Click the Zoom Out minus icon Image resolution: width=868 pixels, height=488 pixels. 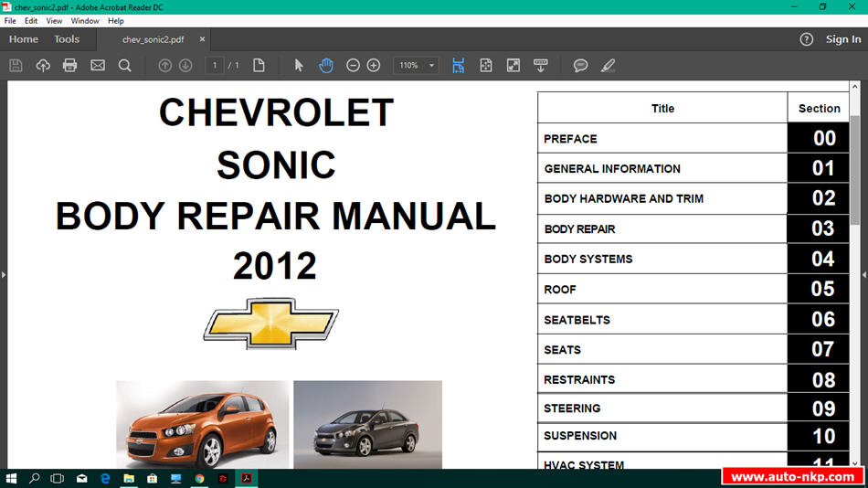click(353, 65)
